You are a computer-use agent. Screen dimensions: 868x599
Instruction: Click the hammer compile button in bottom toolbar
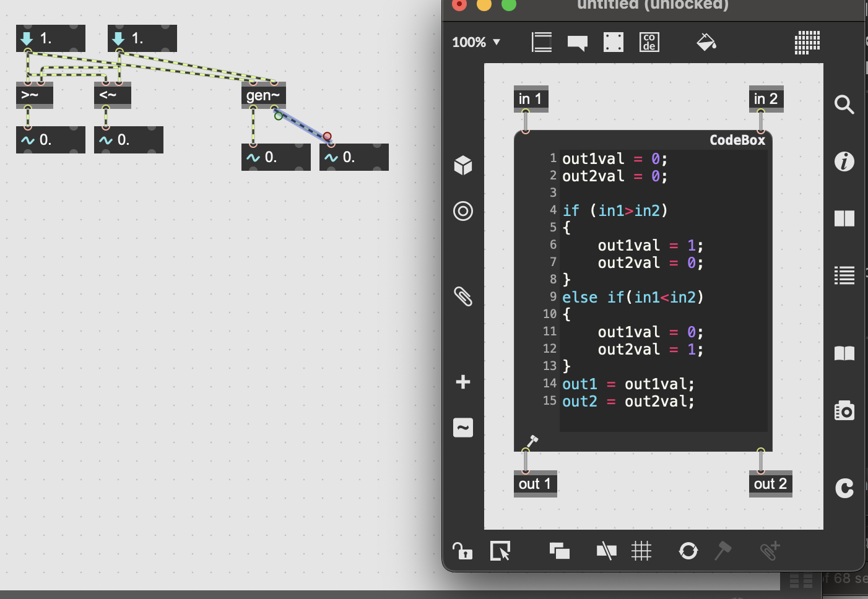[x=723, y=551]
